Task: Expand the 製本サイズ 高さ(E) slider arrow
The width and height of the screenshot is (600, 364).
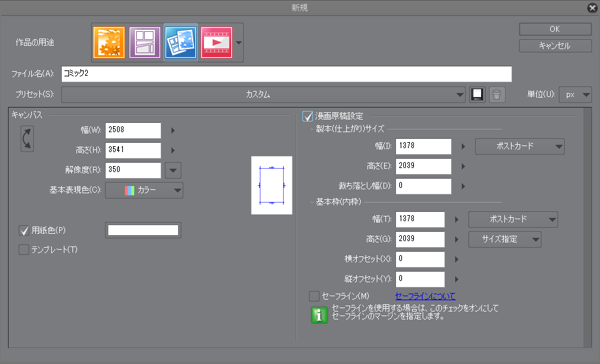Action: pyautogui.click(x=463, y=166)
